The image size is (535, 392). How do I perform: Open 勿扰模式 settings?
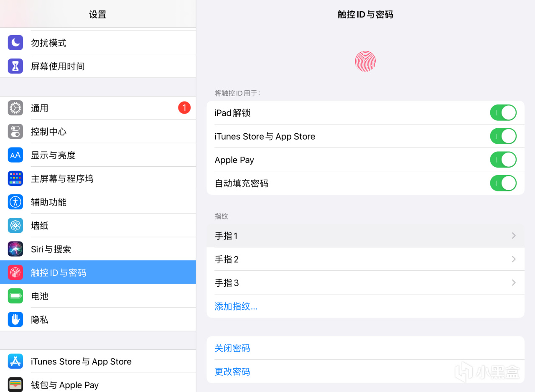98,43
